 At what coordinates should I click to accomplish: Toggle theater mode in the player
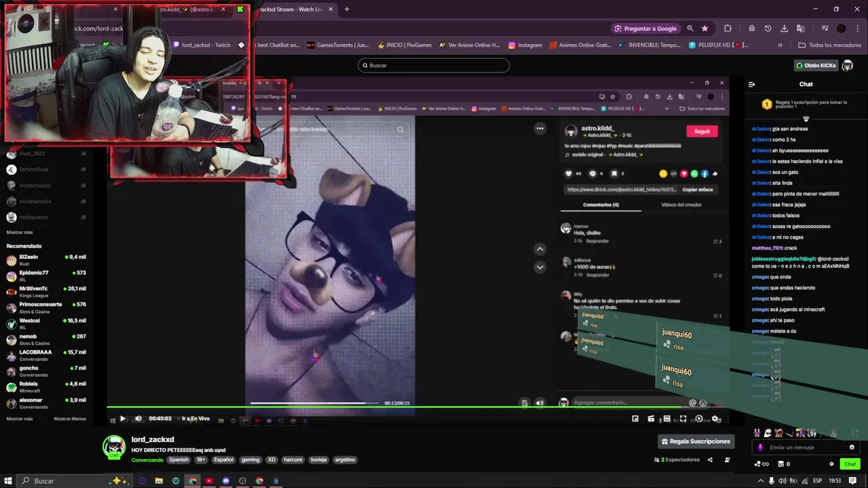[667, 419]
